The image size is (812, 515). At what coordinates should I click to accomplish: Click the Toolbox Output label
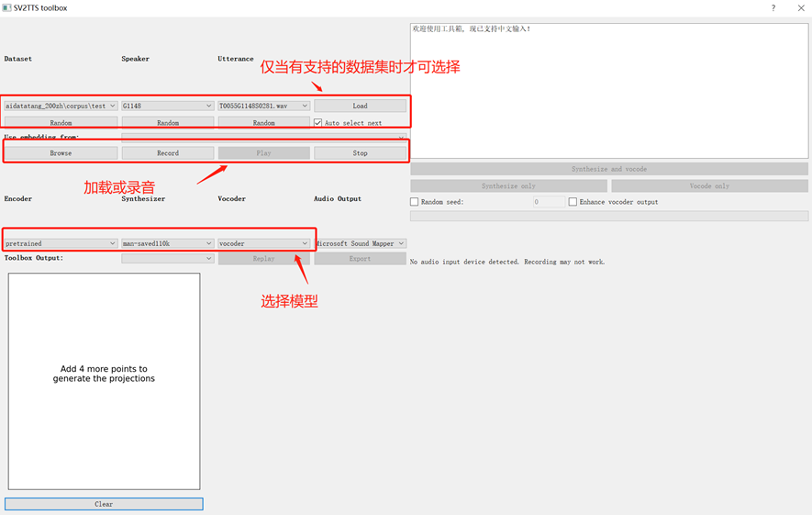34,258
